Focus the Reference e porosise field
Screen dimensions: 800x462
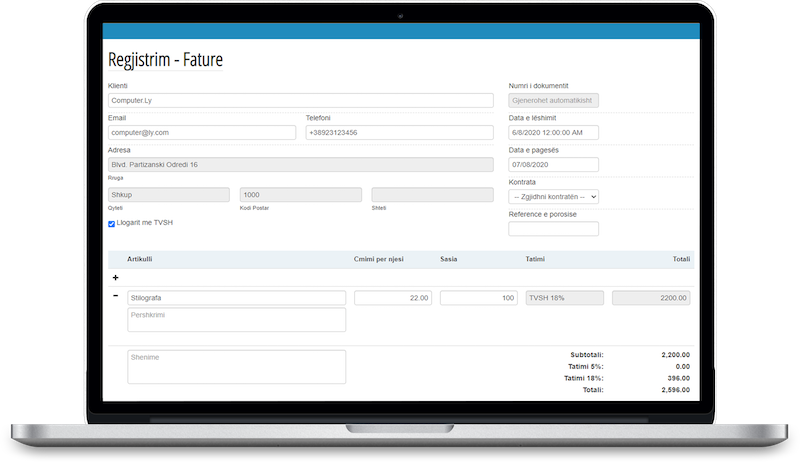pyautogui.click(x=553, y=229)
